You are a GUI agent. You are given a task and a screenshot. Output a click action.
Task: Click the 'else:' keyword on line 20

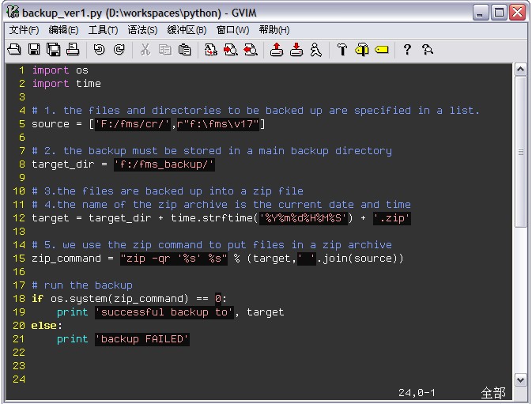coord(47,326)
